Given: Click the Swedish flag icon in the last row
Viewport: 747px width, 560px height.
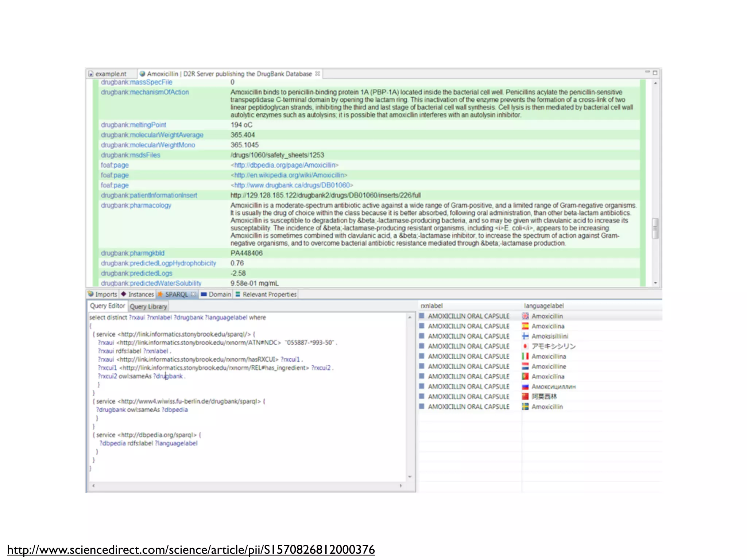Looking at the screenshot, I should click(525, 407).
